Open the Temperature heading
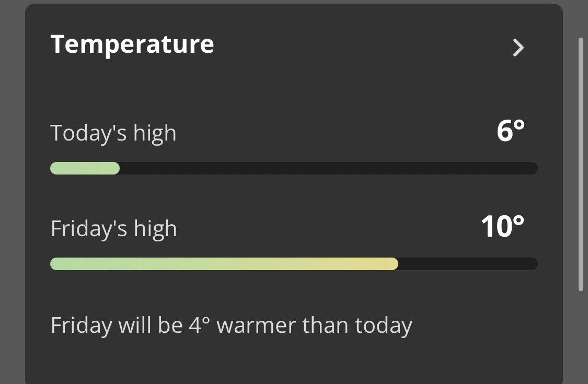Viewport: 588px width, 384px height. [x=132, y=44]
